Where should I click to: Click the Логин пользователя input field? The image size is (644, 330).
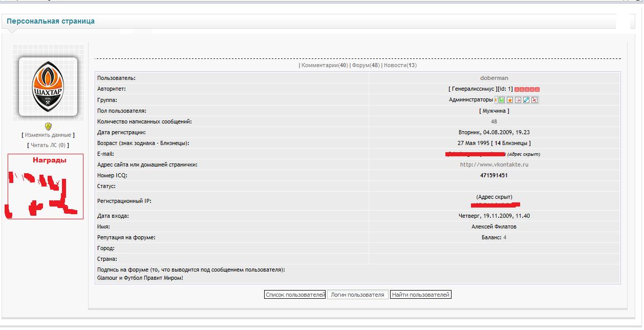point(357,295)
